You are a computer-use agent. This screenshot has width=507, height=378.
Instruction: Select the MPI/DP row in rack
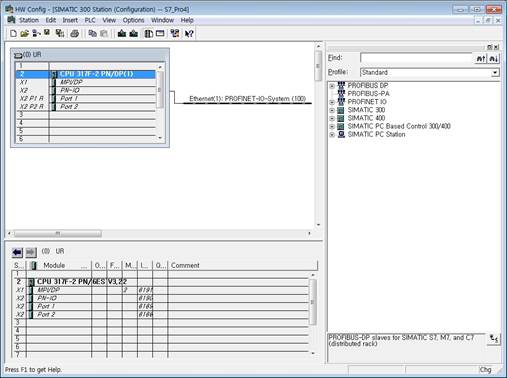click(86, 82)
